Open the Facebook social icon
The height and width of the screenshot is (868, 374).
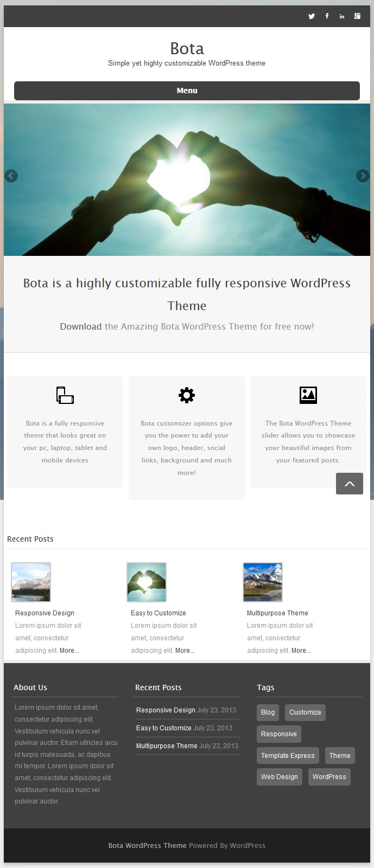pyautogui.click(x=327, y=16)
